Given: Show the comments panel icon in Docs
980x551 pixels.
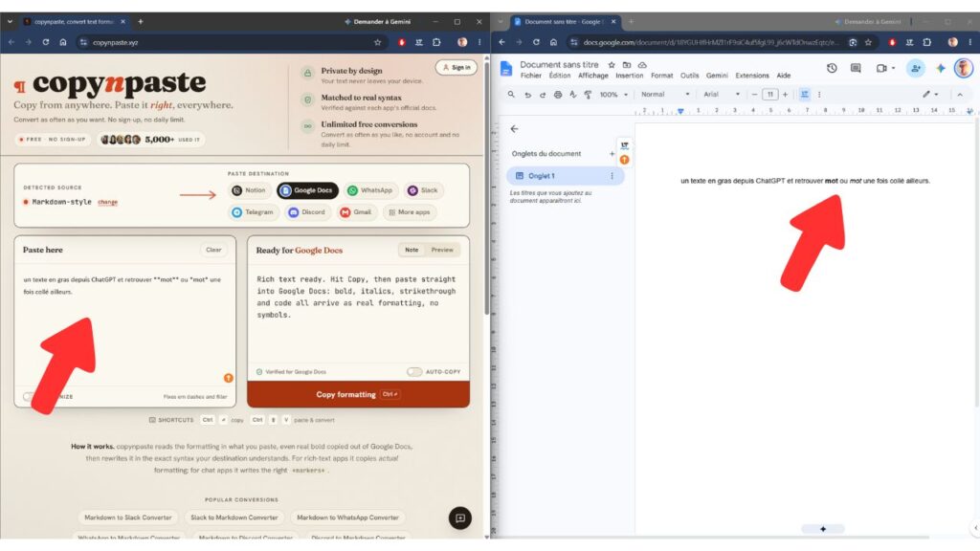Looking at the screenshot, I should pos(856,68).
